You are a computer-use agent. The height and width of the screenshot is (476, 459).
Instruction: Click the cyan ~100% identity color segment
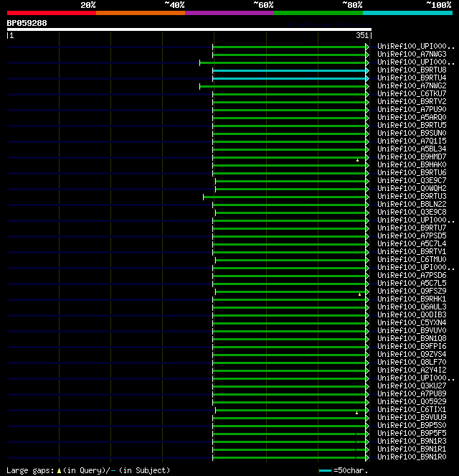[407, 13]
